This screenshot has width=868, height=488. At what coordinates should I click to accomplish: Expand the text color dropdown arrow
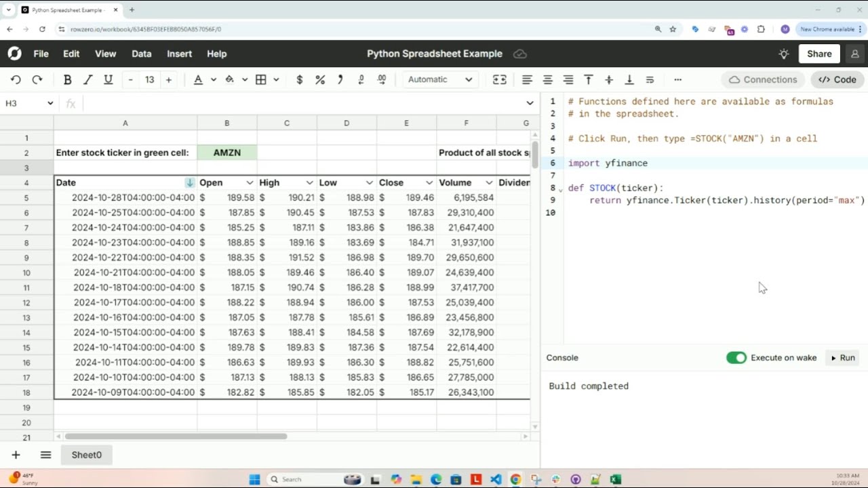pyautogui.click(x=213, y=80)
